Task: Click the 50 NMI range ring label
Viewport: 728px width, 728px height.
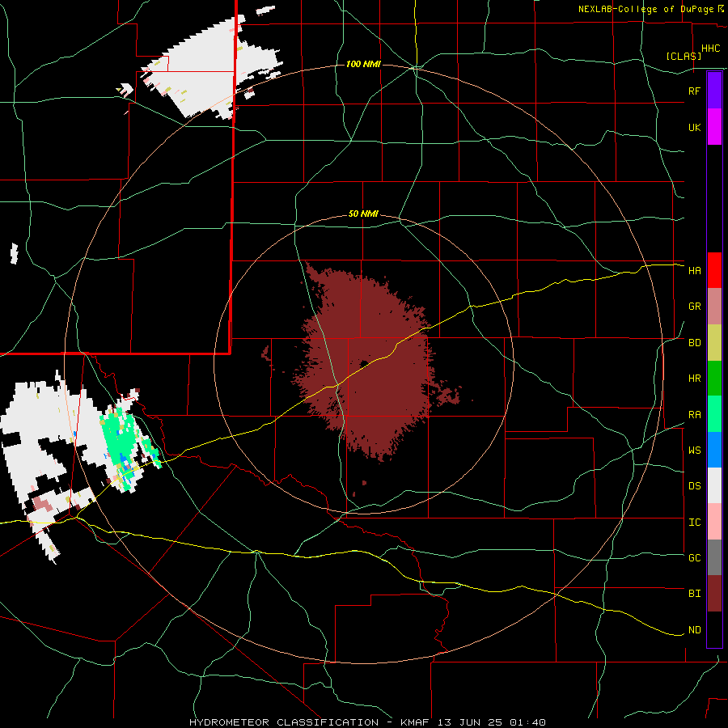Action: pos(363,214)
